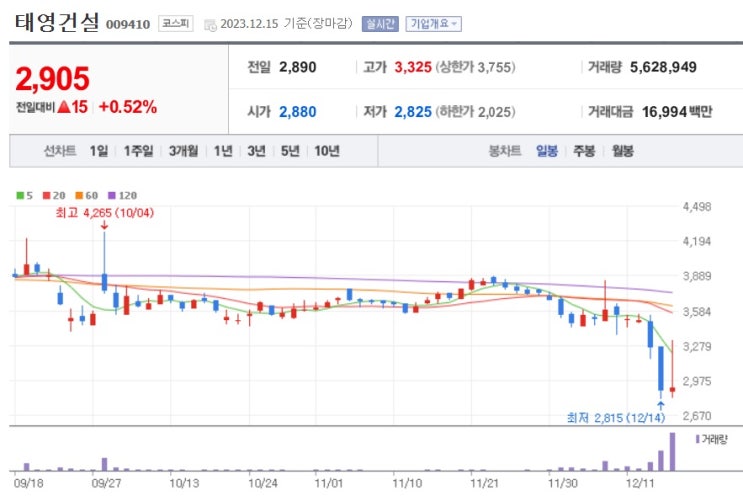Click high price value 3,325

[413, 67]
